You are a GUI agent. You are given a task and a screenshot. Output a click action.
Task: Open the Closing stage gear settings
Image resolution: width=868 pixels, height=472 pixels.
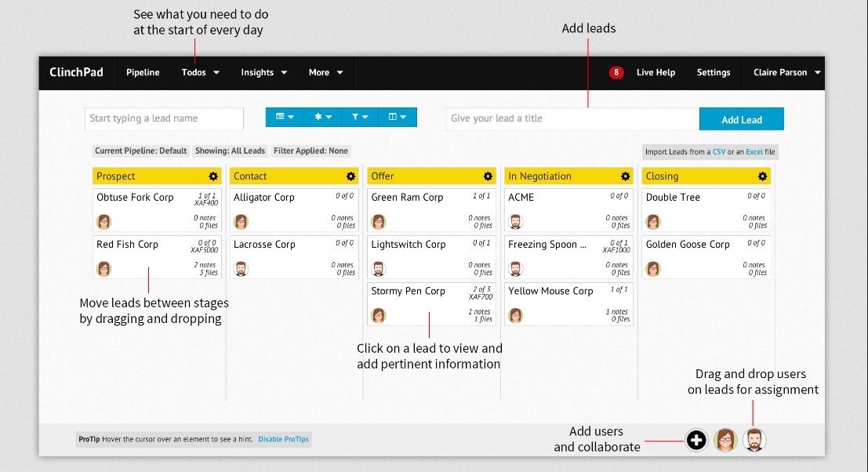point(762,176)
